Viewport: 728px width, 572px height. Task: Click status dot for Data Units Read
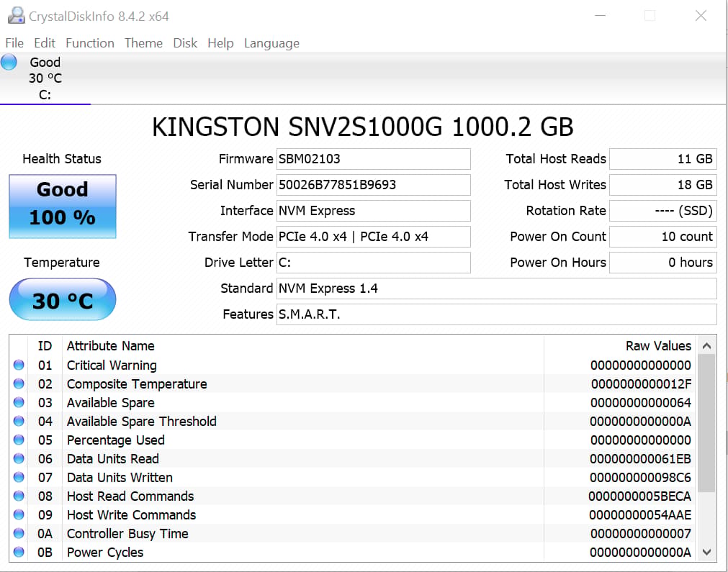[19, 458]
